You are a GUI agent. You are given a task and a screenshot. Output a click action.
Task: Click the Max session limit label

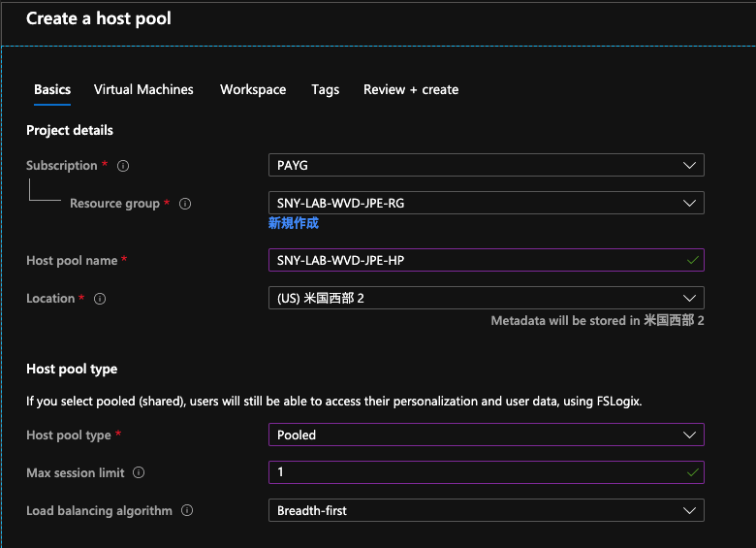[76, 472]
